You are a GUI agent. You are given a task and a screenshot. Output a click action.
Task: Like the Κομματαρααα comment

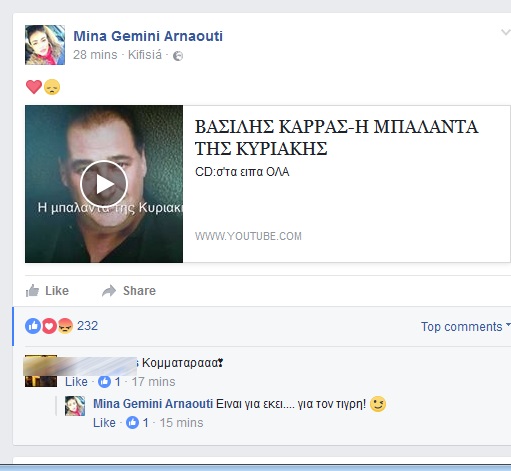76,382
